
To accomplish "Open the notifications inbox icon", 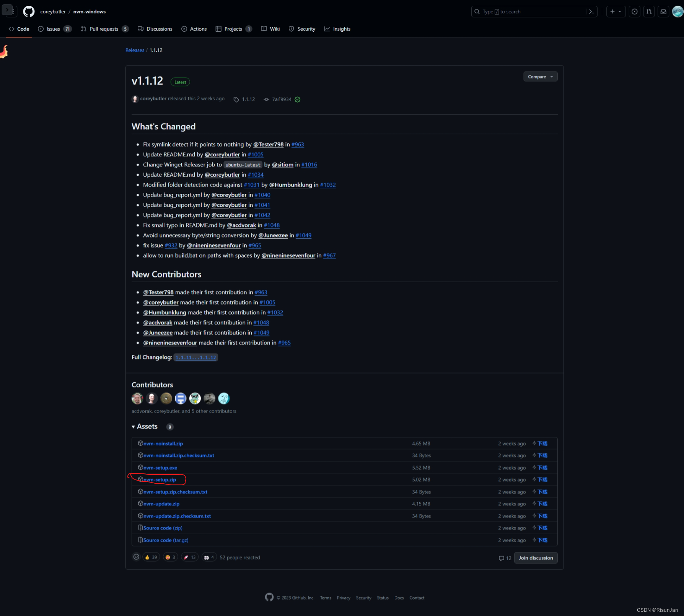I will 664,12.
